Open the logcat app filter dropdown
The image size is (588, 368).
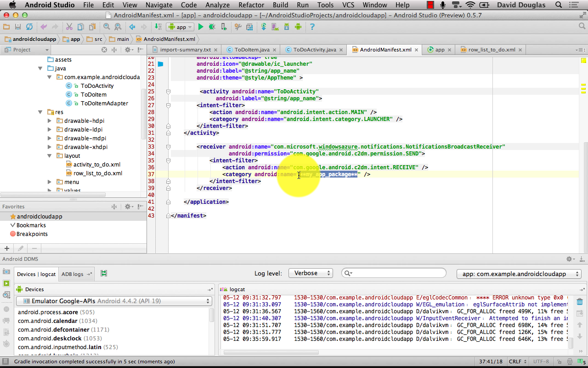pos(519,274)
